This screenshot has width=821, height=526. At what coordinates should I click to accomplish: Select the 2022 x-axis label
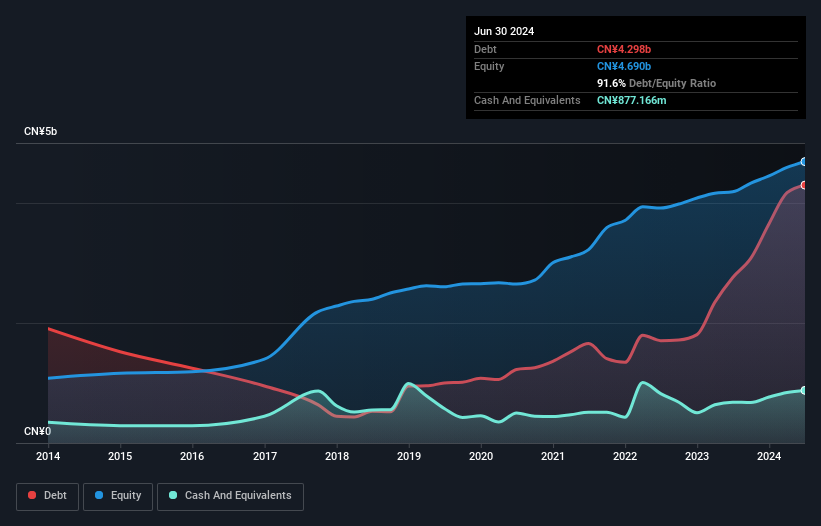(625, 456)
